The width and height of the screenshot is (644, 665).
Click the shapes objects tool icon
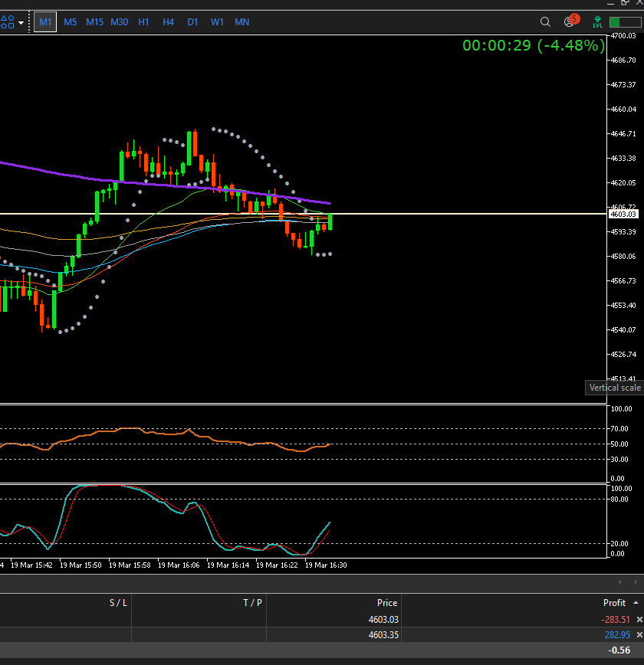(7, 22)
